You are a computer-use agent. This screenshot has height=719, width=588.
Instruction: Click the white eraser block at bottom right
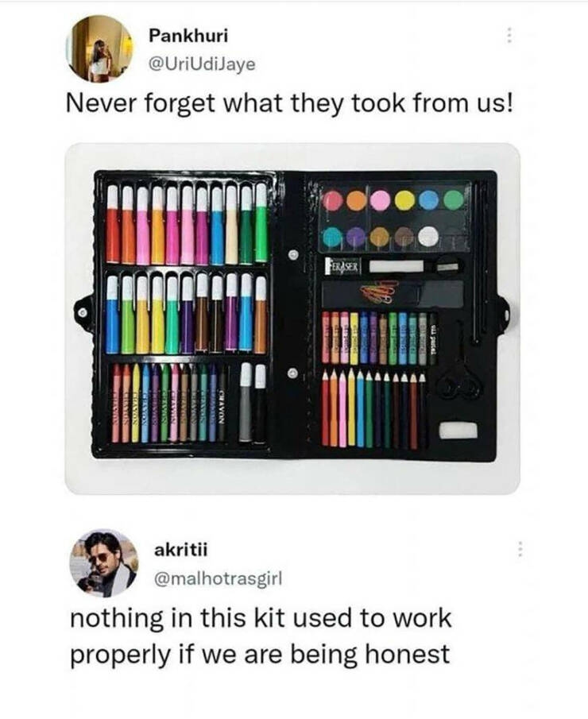click(458, 430)
